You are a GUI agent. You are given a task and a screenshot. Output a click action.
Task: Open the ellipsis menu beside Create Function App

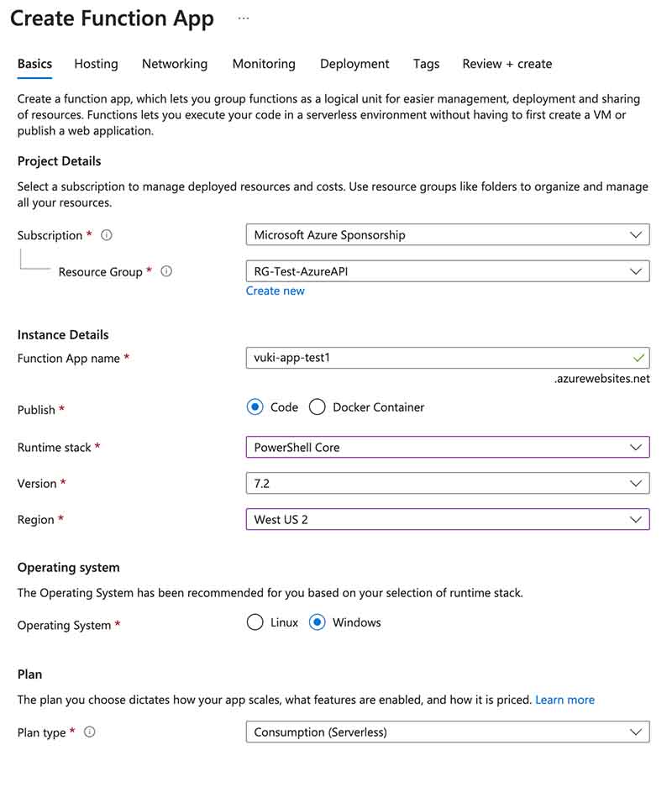click(243, 17)
